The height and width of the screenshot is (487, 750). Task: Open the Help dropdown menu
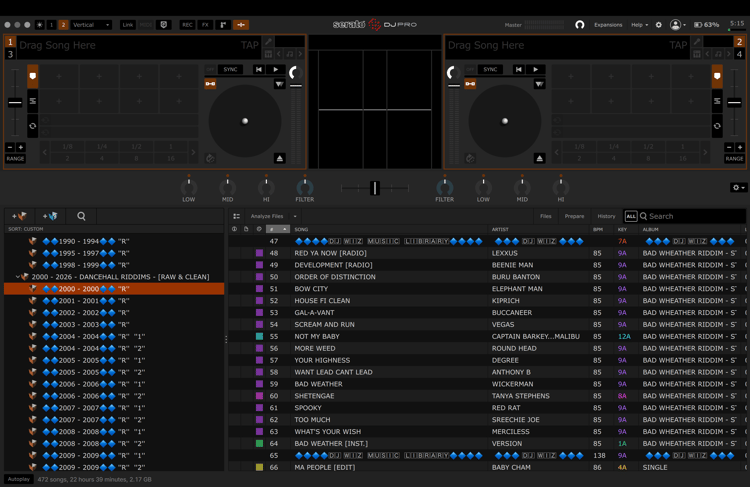point(639,25)
